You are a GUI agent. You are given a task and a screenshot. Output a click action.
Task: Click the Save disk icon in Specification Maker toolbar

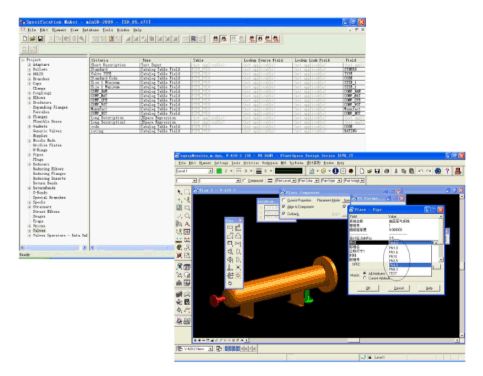pos(40,39)
